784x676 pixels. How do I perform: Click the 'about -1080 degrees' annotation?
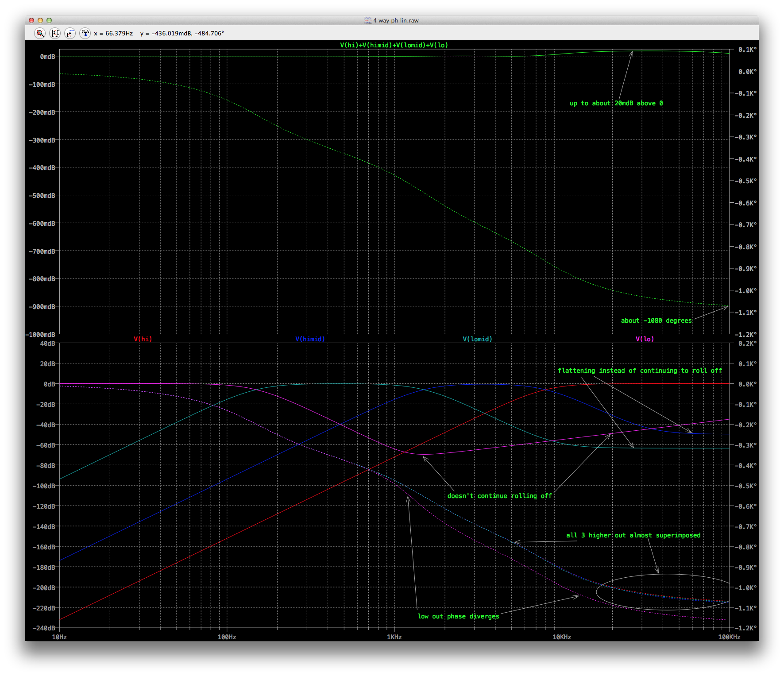pyautogui.click(x=656, y=321)
